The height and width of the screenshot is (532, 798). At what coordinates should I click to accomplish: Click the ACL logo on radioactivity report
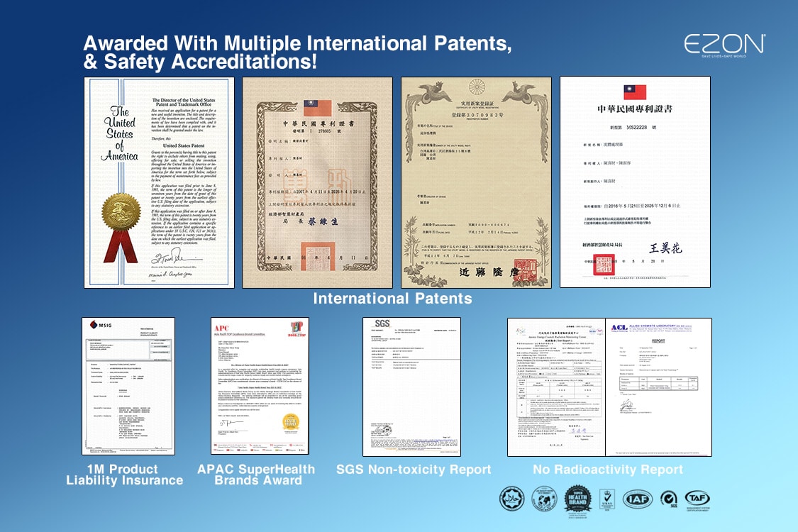click(x=619, y=327)
